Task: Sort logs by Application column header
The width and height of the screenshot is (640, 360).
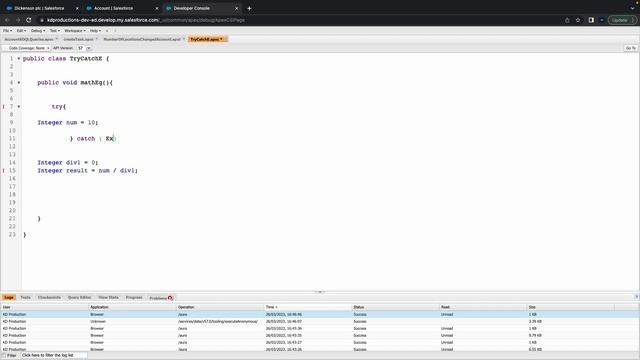Action: (132, 307)
